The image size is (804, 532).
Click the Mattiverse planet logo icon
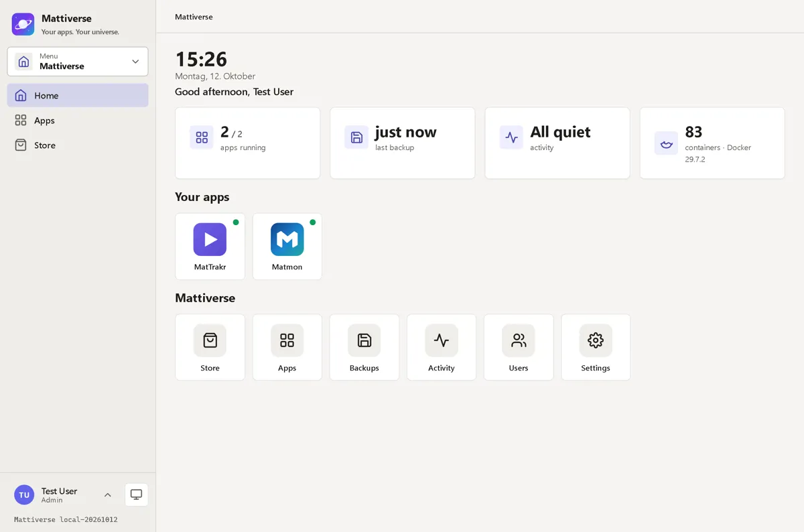pyautogui.click(x=23, y=24)
